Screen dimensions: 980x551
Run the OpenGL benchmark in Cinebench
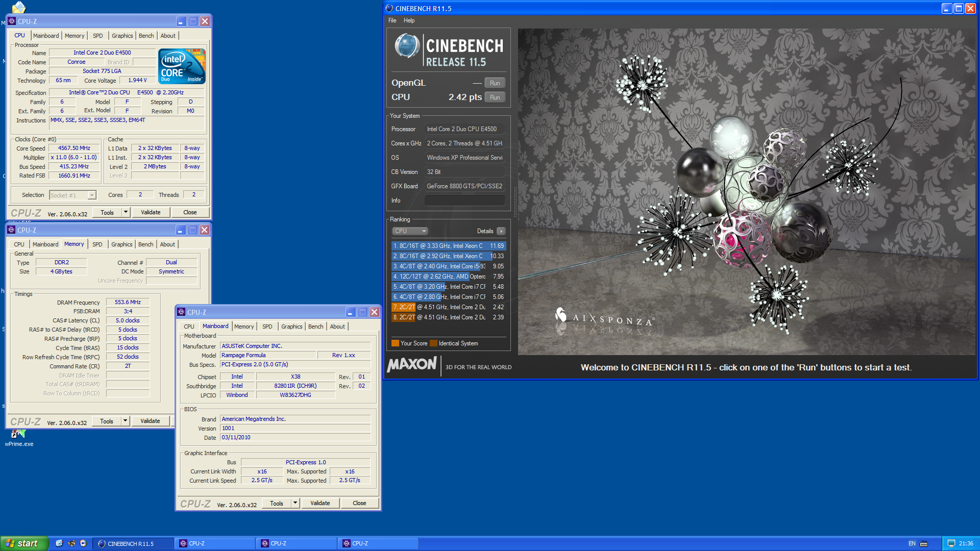(x=495, y=83)
